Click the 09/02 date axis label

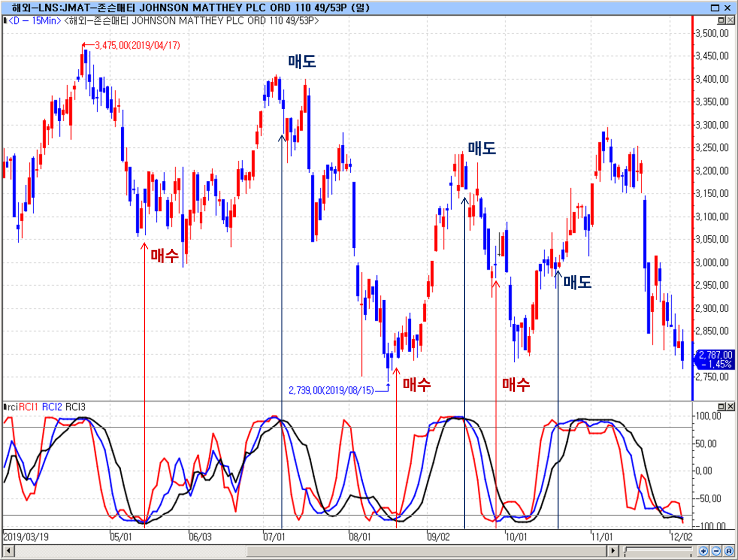click(438, 537)
